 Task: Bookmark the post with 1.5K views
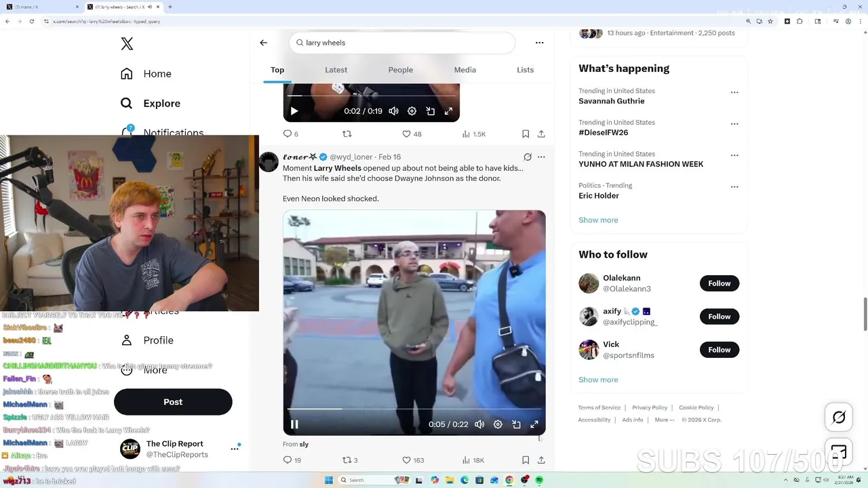pyautogui.click(x=526, y=134)
